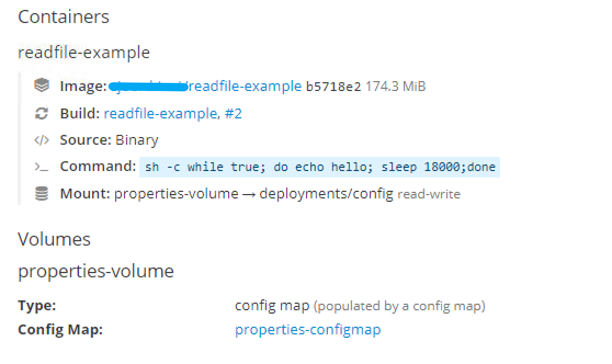The width and height of the screenshot is (612, 364).
Task: Click the container image layers icon
Action: [43, 86]
